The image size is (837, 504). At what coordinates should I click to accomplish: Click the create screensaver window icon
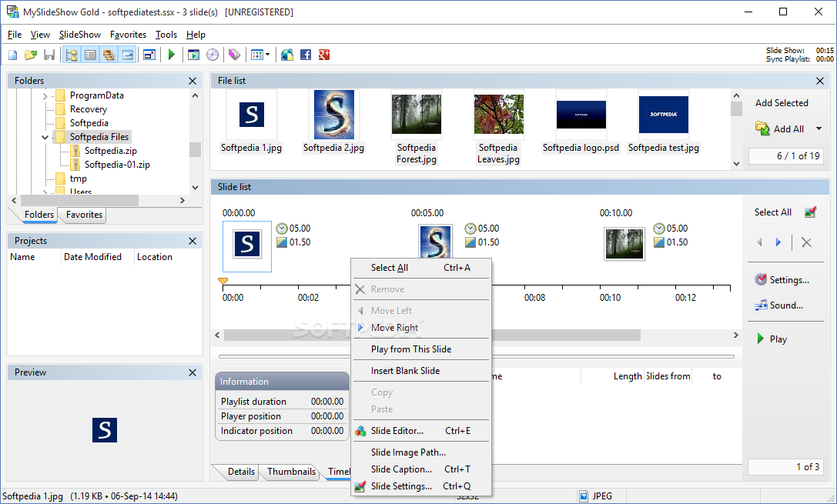click(x=194, y=55)
